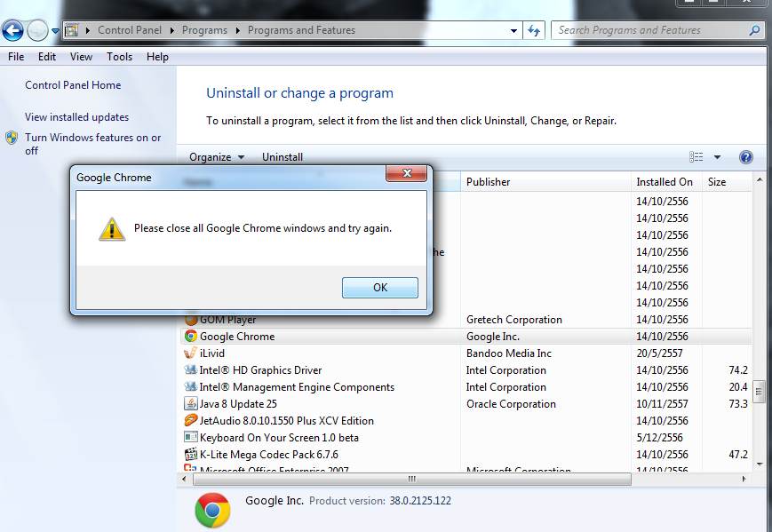Screen dimensions: 772x532
Task: Open View installed updates
Action: (76, 117)
